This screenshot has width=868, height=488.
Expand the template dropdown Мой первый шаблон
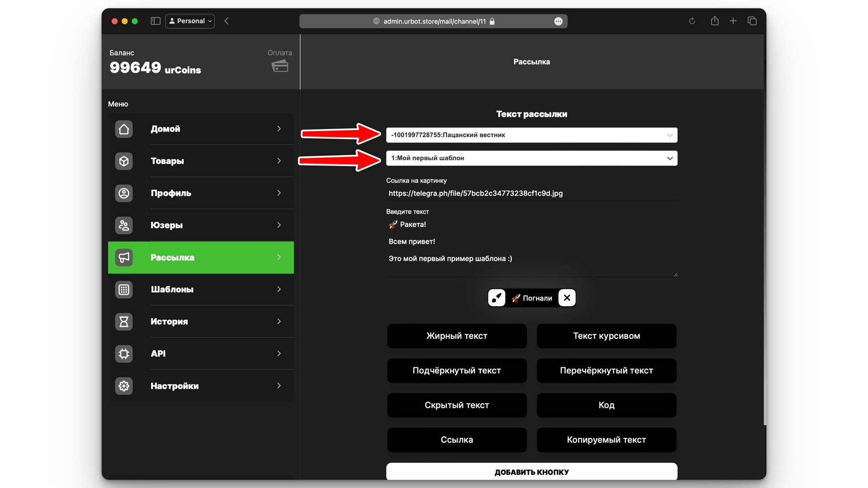[x=531, y=158]
